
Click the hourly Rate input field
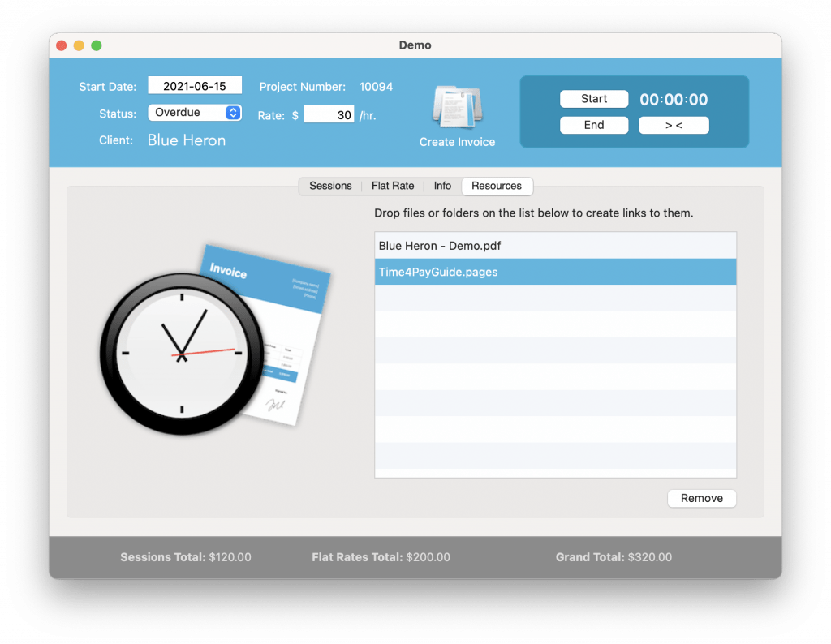(329, 114)
